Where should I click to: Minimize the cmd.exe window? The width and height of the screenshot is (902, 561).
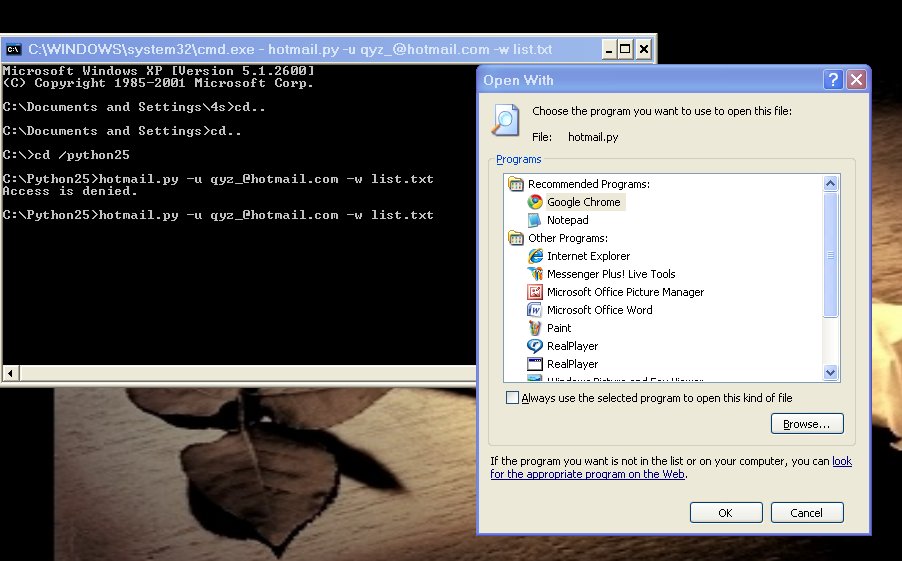[609, 49]
